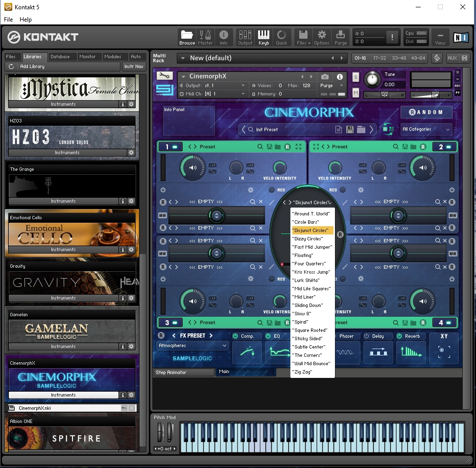
Task: Adjust the Tune knob
Action: pyautogui.click(x=372, y=79)
